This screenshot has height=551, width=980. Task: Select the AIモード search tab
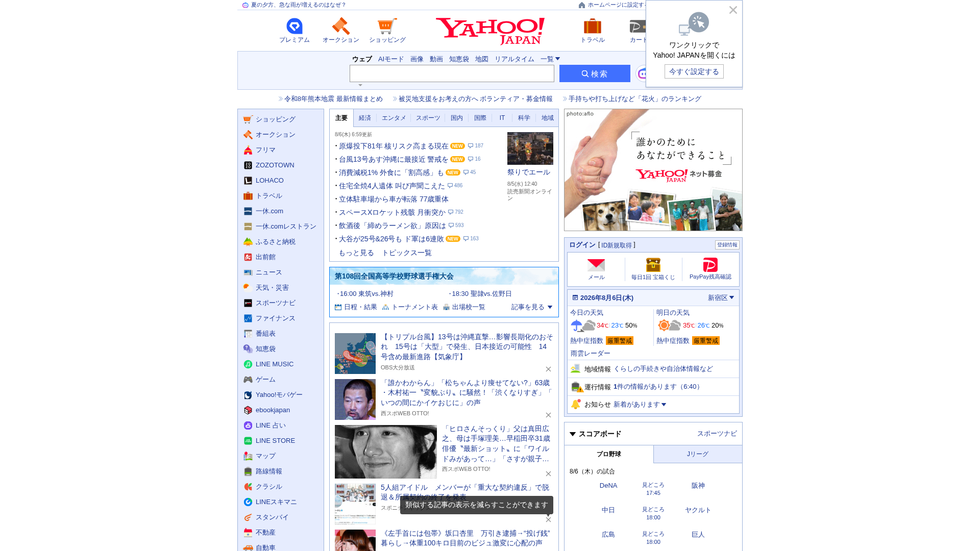coord(391,59)
